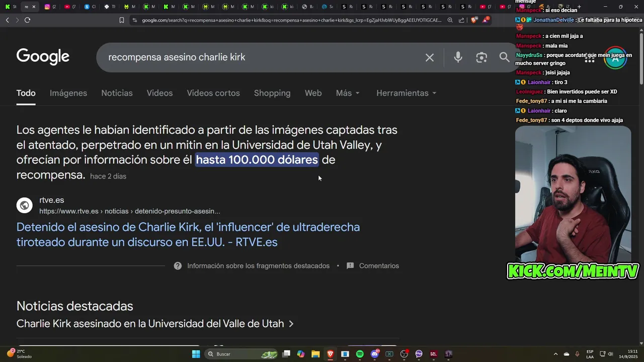Select the Instagram browser tab
The width and height of the screenshot is (644, 362).
pos(49,7)
